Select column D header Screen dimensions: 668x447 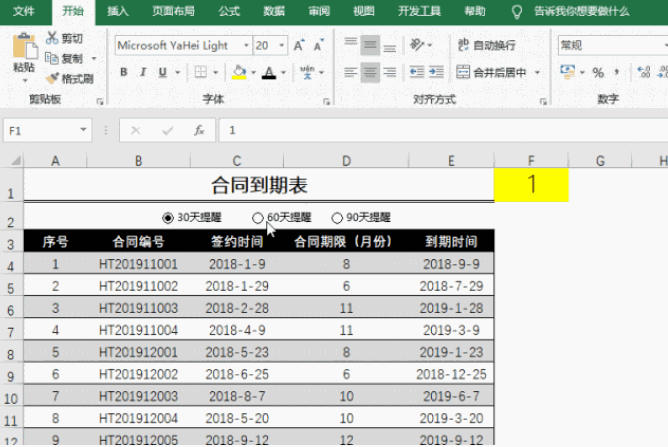[346, 161]
